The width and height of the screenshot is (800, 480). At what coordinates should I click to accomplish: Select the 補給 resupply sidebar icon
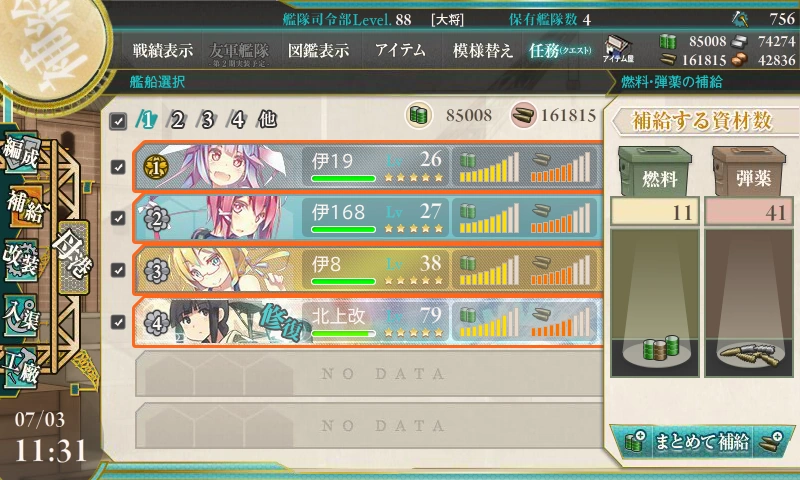coord(23,207)
